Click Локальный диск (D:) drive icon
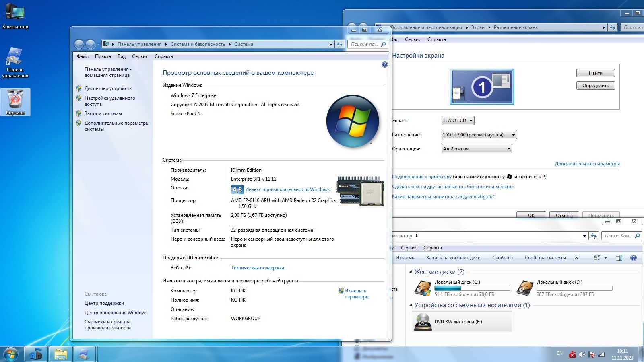Image resolution: width=644 pixels, height=362 pixels. click(525, 288)
